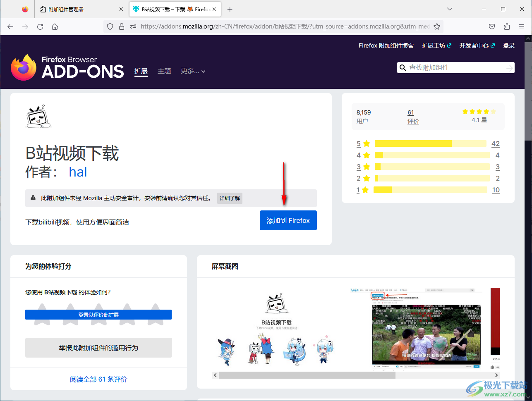Screen dimensions: 532x401
Task: Open 开发者中心 external link
Action: coord(477,45)
